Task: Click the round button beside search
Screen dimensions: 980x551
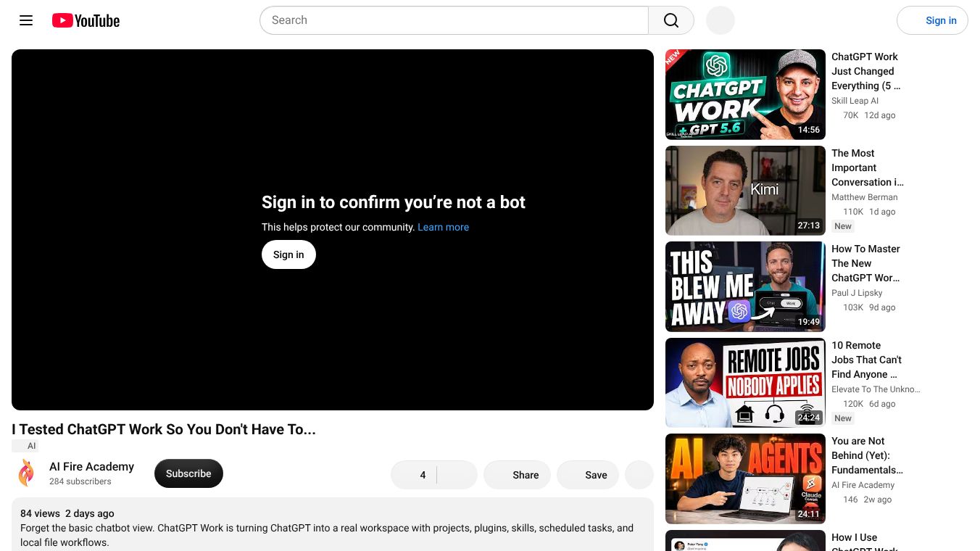Action: coord(721,20)
